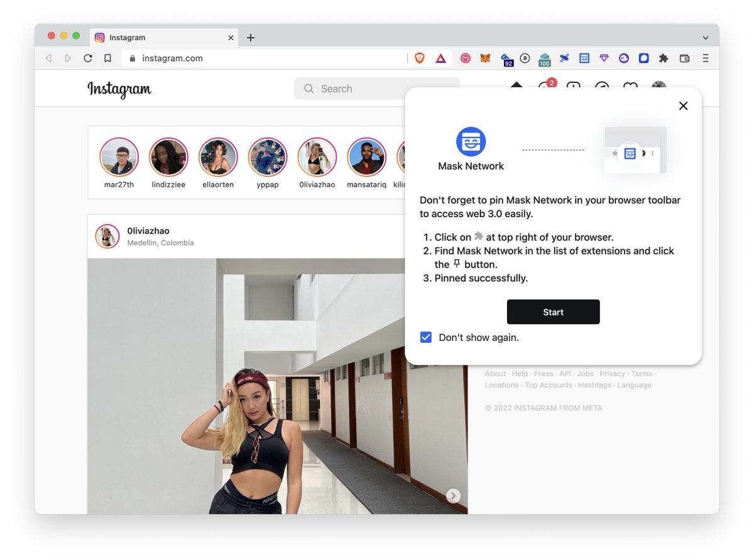Screen dimensions: 754x560
Task: Open the Terms footer link
Action: click(x=642, y=374)
